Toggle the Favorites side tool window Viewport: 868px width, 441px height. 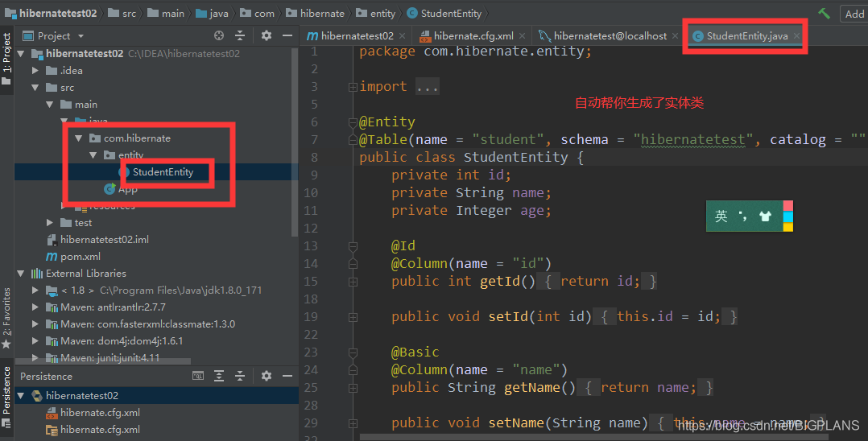tap(6, 315)
